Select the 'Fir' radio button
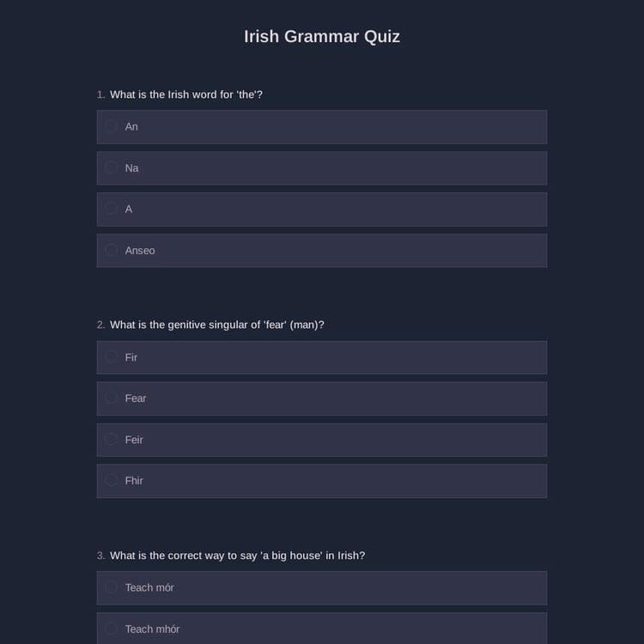Image resolution: width=644 pixels, height=644 pixels. (x=112, y=357)
